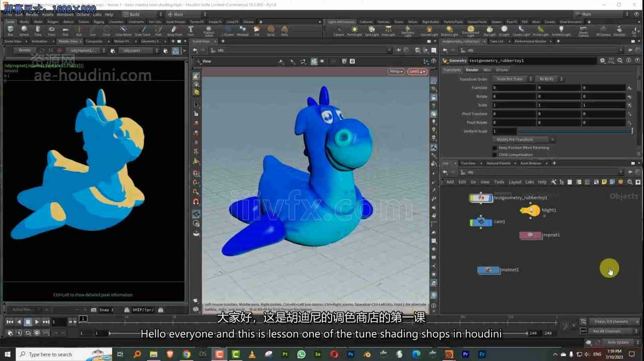The image size is (644, 361).
Task: Add an Ambient Light from the shelf
Action: (x=561, y=31)
